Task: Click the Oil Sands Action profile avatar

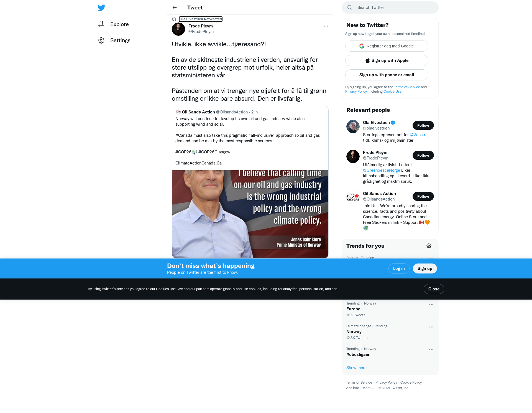Action: click(353, 197)
